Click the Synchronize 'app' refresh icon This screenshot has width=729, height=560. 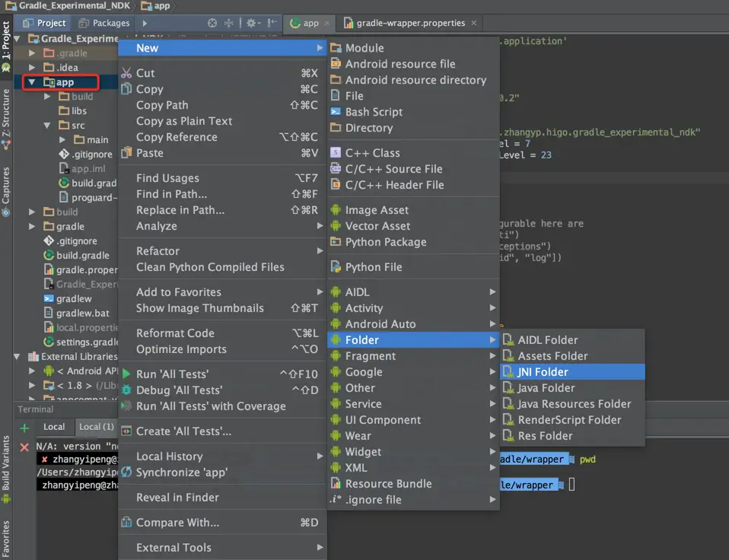pyautogui.click(x=126, y=472)
